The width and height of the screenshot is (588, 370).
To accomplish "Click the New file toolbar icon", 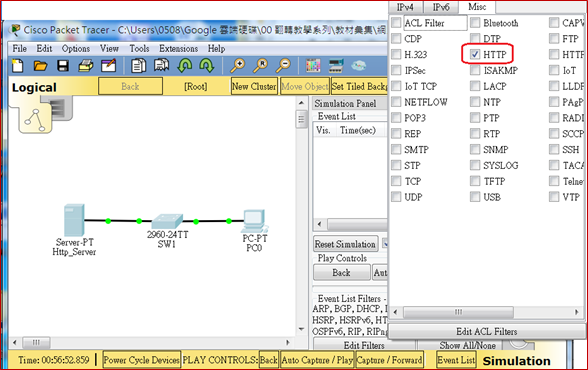I will (18, 66).
